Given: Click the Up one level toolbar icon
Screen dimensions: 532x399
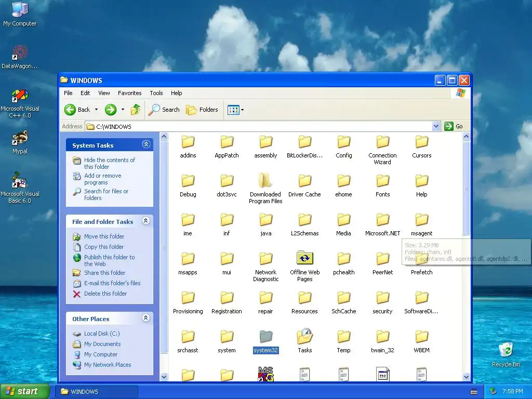Looking at the screenshot, I should coord(136,110).
